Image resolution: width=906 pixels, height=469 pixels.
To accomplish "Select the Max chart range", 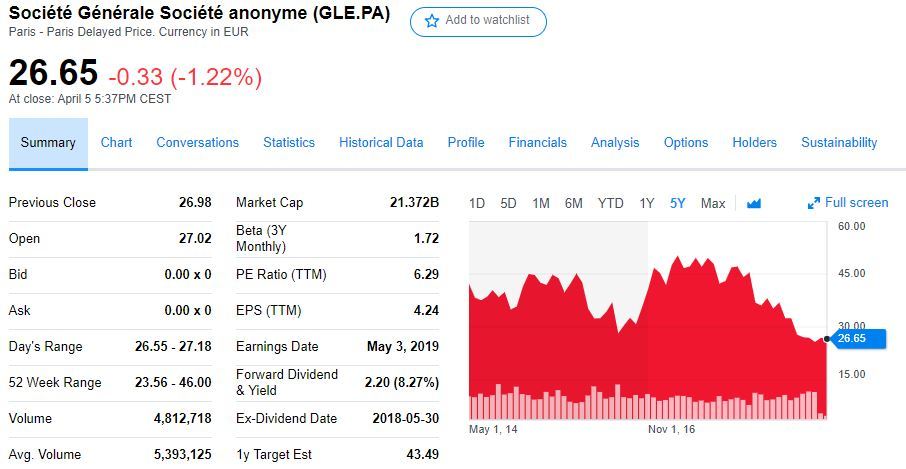I will click(713, 203).
